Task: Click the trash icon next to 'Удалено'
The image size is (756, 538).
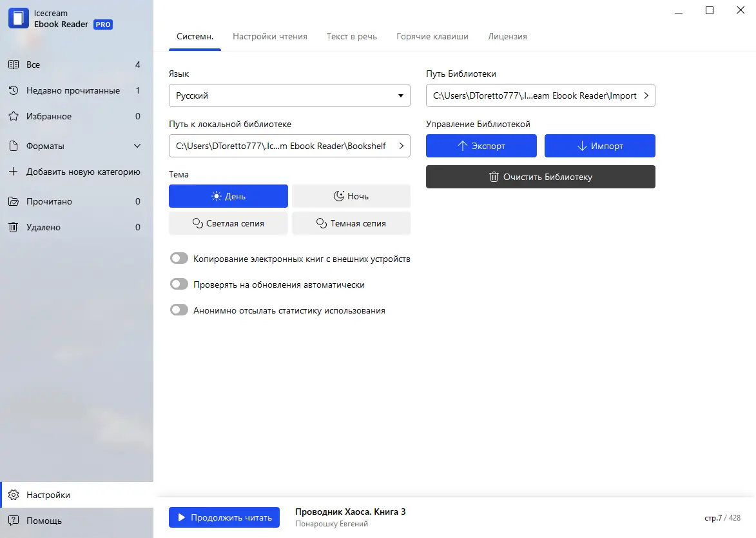Action: tap(13, 227)
